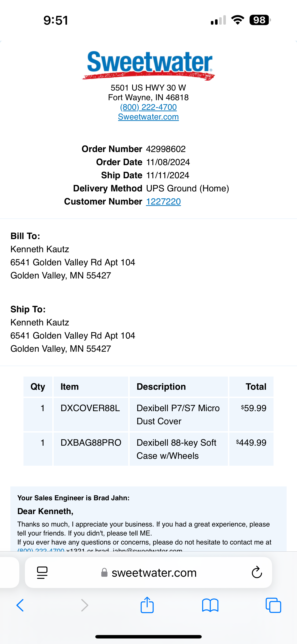Viewport: 297px width, 644px height.
Task: Open the tabs overview icon
Action: pyautogui.click(x=273, y=605)
